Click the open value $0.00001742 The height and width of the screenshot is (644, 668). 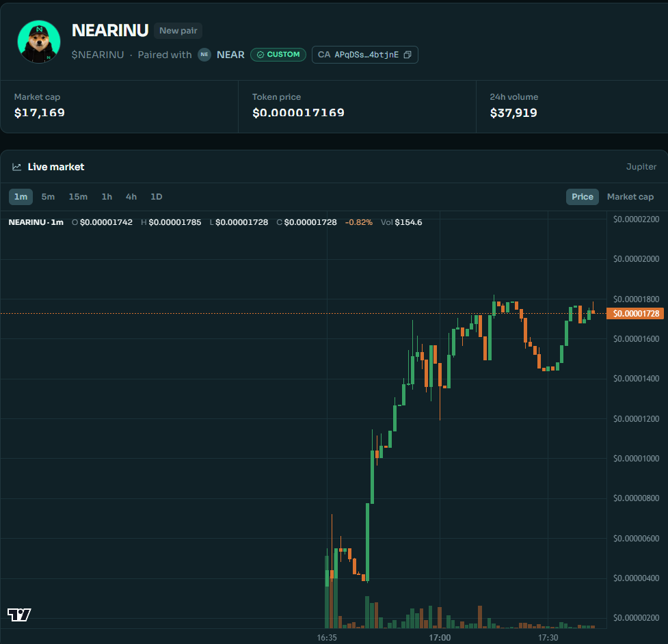tap(106, 222)
